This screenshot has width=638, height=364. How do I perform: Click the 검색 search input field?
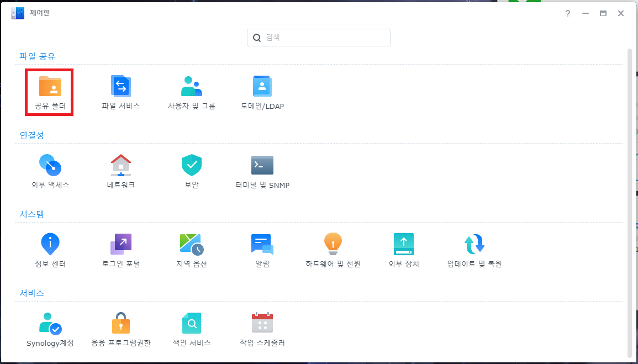click(326, 38)
